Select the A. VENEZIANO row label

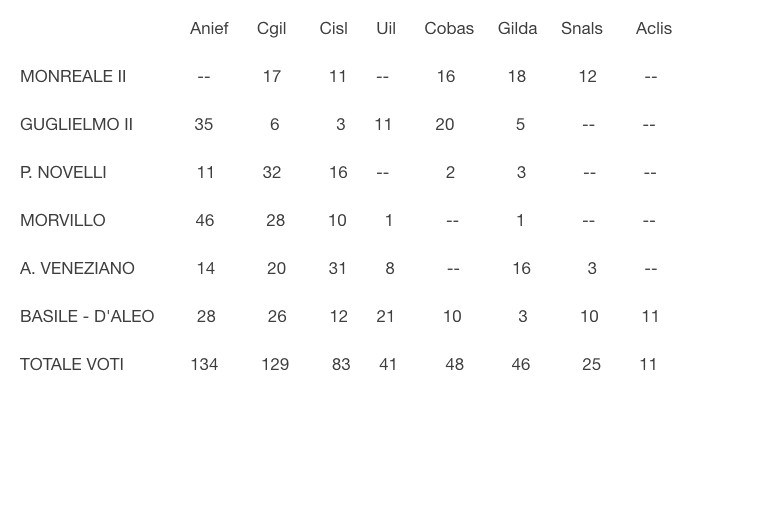point(77,268)
